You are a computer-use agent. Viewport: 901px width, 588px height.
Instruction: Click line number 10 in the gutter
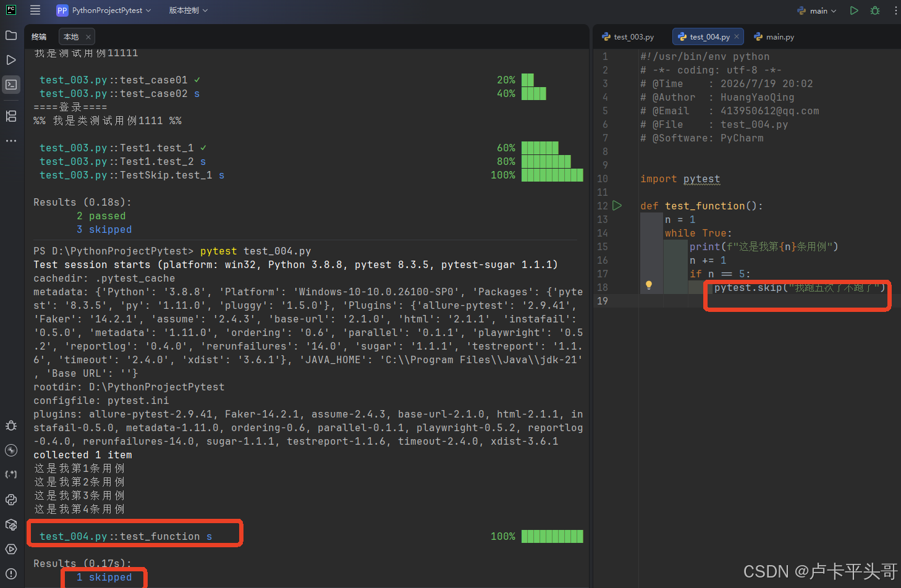[x=603, y=179]
